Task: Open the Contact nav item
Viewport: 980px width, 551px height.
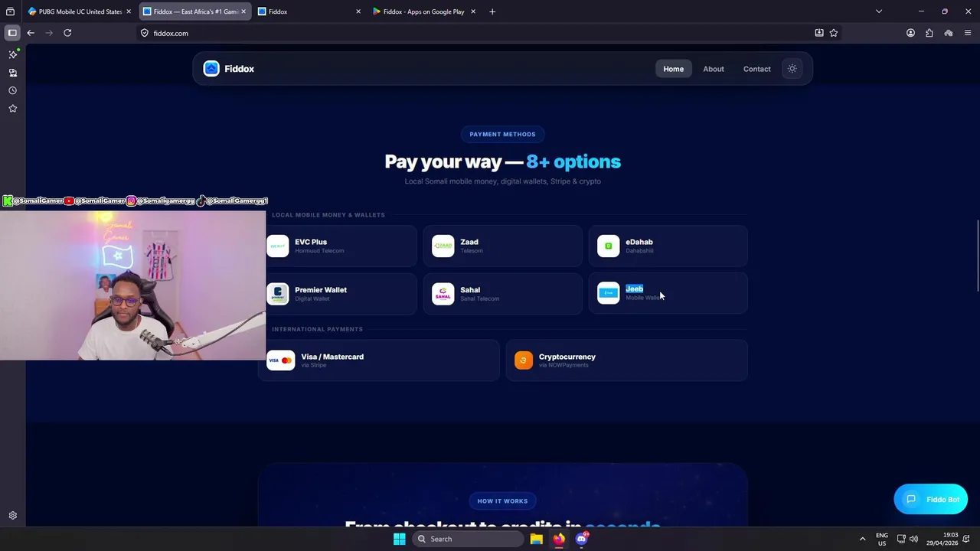Action: (756, 69)
